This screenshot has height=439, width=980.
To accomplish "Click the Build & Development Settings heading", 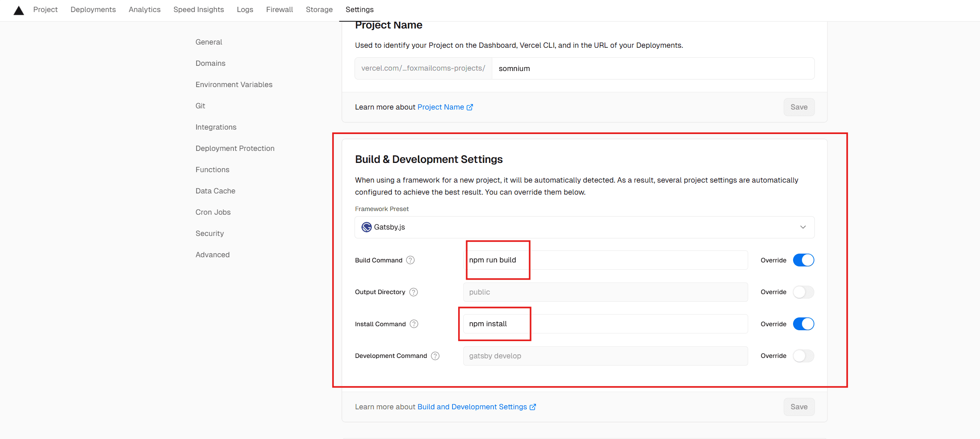I will click(x=428, y=159).
